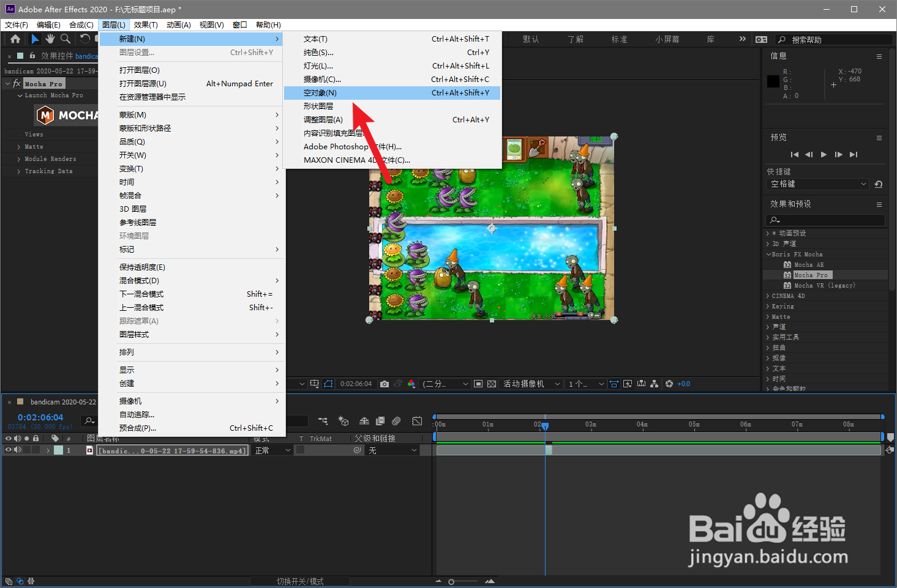Viewport: 897px width, 588px height.
Task: Open parent link 无 dropdown
Action: point(392,450)
